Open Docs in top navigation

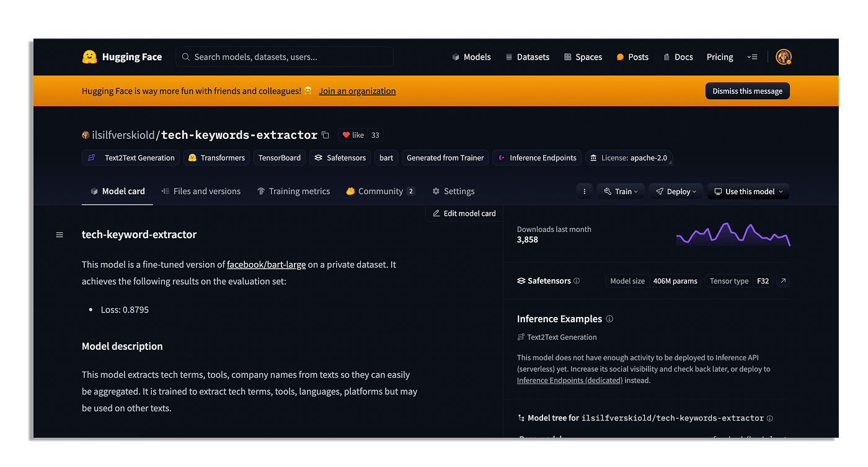click(678, 57)
